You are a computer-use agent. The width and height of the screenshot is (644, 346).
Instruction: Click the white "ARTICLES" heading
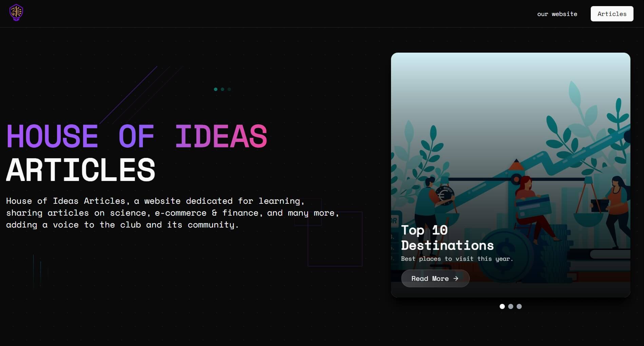(81, 170)
